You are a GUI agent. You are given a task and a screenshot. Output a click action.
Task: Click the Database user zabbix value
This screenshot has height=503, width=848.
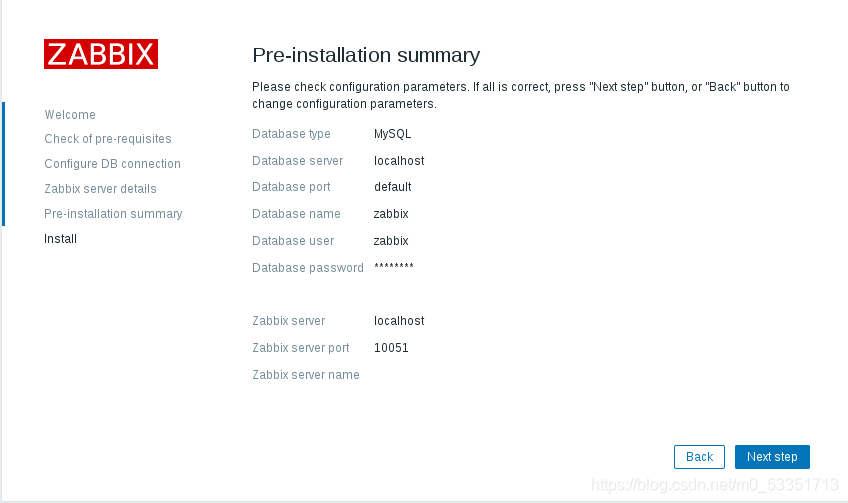coord(391,241)
